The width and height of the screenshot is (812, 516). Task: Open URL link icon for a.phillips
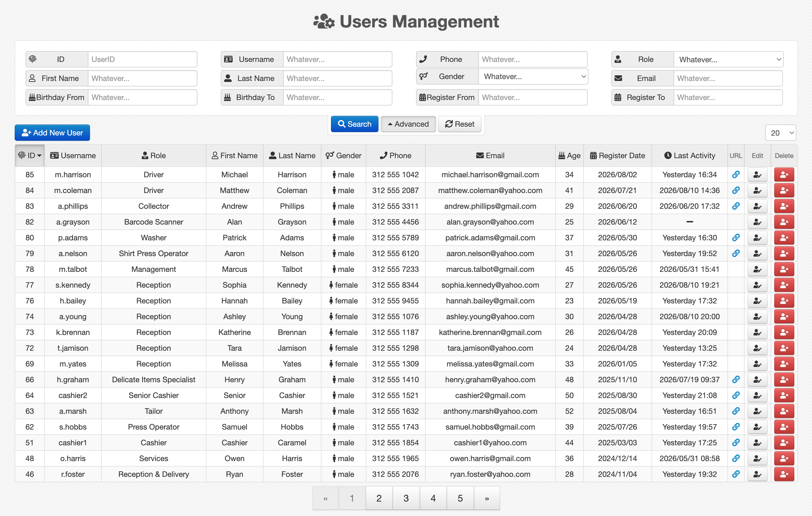pyautogui.click(x=736, y=206)
